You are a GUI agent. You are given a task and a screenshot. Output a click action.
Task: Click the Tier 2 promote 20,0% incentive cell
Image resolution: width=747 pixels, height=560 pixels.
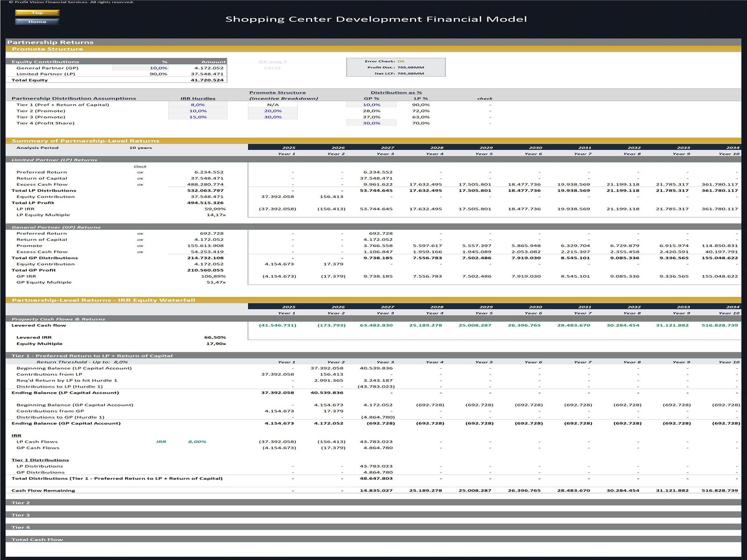(273, 111)
